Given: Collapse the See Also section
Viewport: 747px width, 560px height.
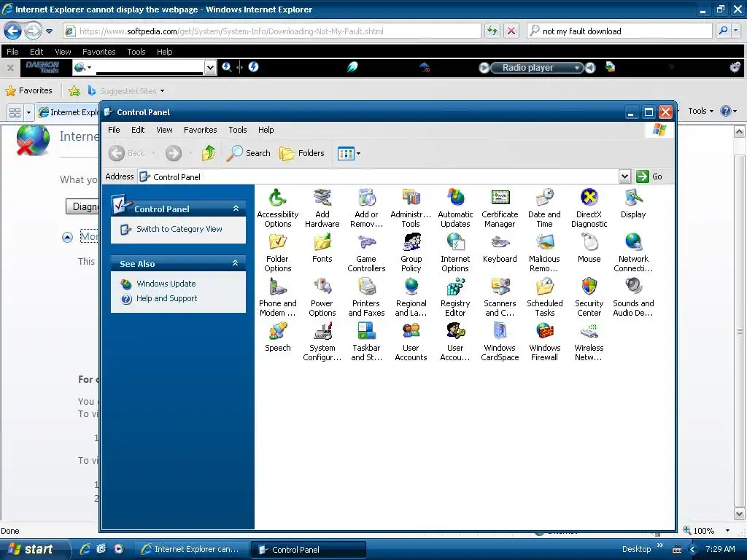Looking at the screenshot, I should pyautogui.click(x=236, y=263).
